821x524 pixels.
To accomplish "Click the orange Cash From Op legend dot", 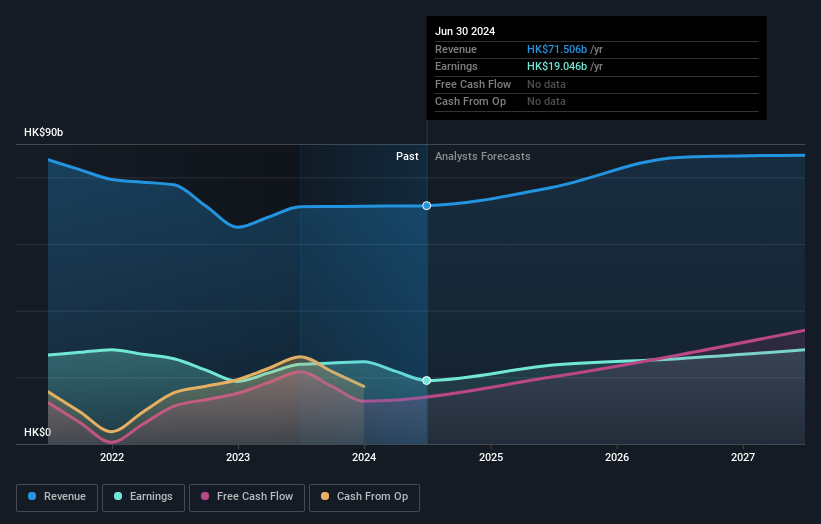I will click(325, 496).
